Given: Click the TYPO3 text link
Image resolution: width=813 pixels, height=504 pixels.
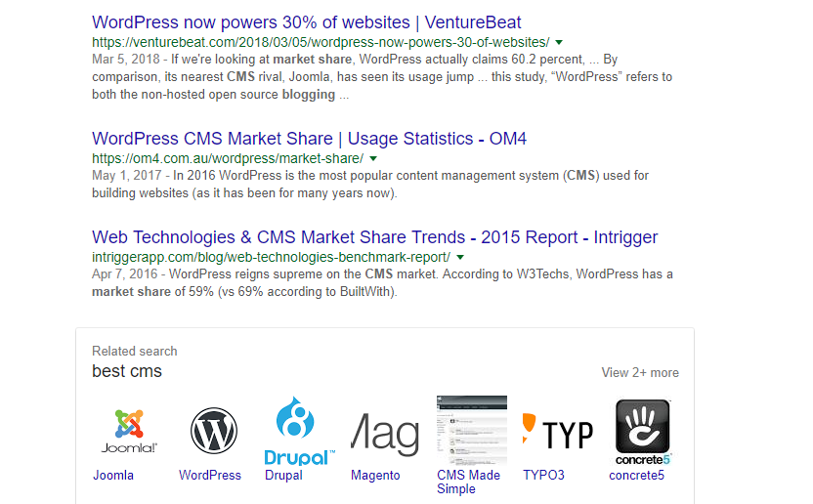Looking at the screenshot, I should point(543,476).
